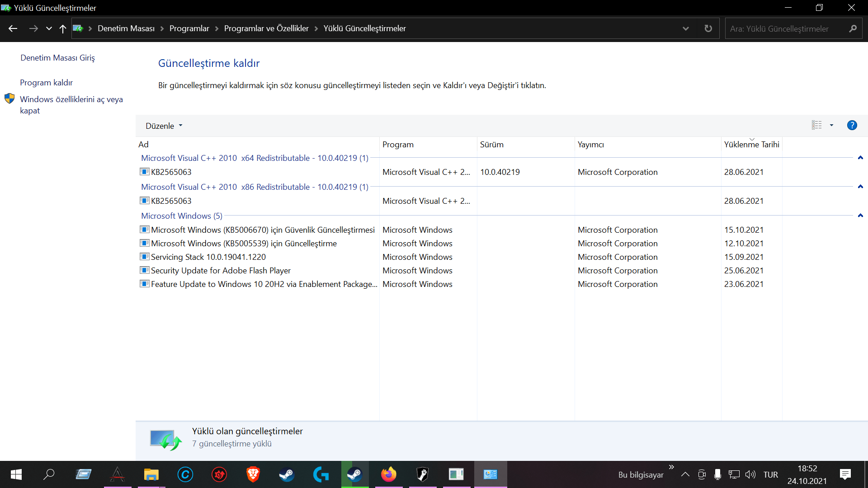This screenshot has width=868, height=488.
Task: Open the Meet Now camera tray icon
Action: 702,474
